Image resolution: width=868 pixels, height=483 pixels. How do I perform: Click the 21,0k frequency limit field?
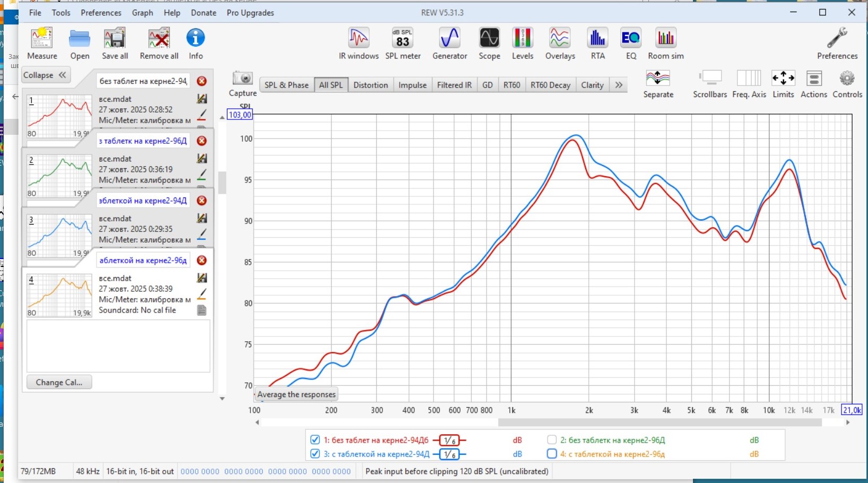[852, 410]
